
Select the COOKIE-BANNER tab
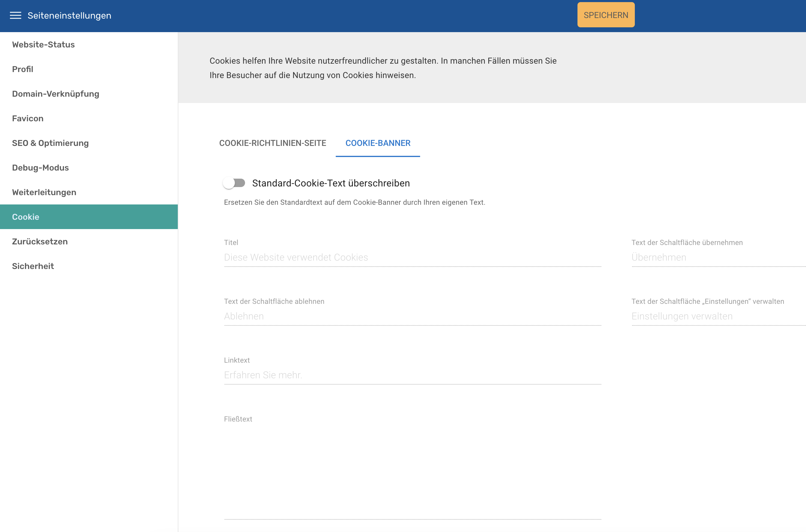coord(378,143)
